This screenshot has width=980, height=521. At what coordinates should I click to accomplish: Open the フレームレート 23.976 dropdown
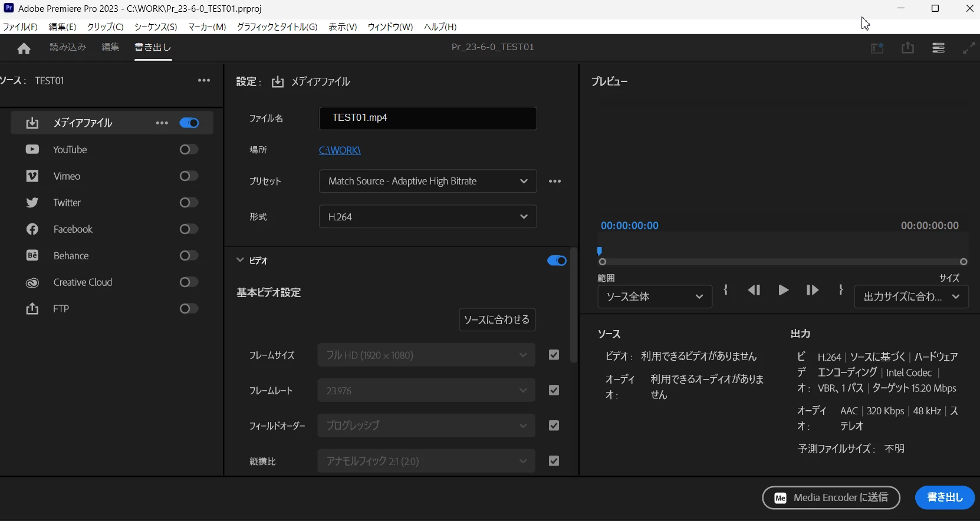pyautogui.click(x=426, y=391)
